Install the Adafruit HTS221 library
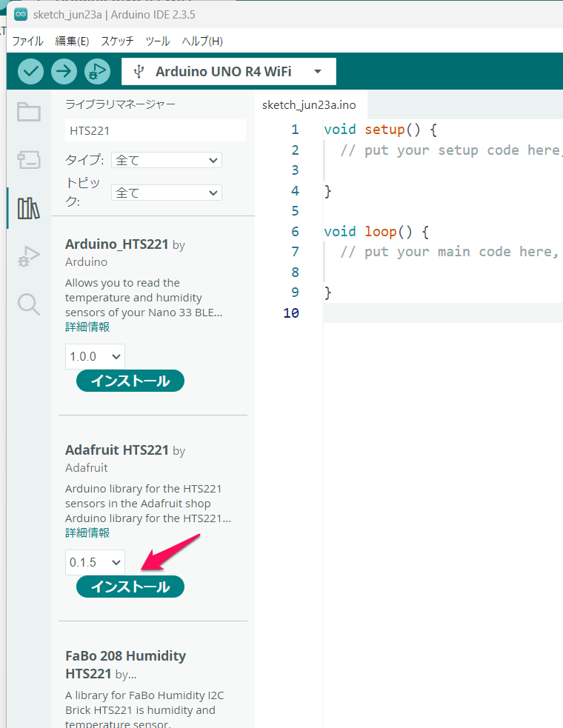The height and width of the screenshot is (728, 563). click(130, 587)
